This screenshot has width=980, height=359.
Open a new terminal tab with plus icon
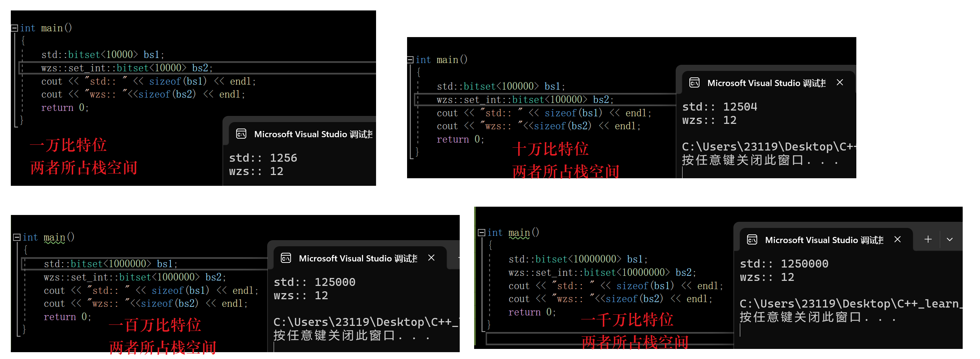(928, 239)
